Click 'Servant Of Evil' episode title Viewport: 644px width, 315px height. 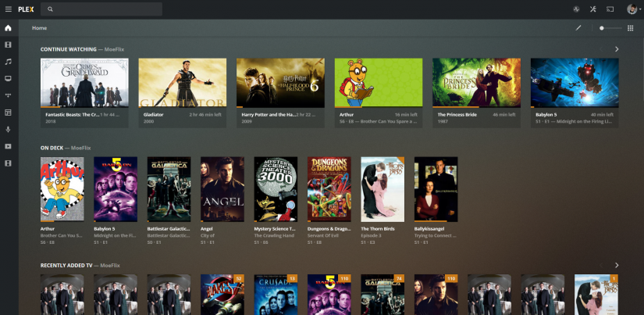pos(324,235)
